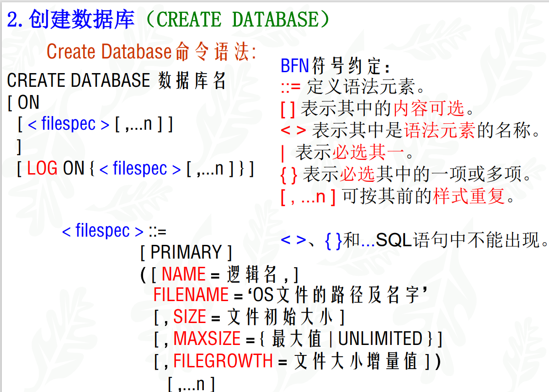The height and width of the screenshot is (392, 549).
Task: Click the red MAXSIZE keyword
Action: (x=207, y=339)
